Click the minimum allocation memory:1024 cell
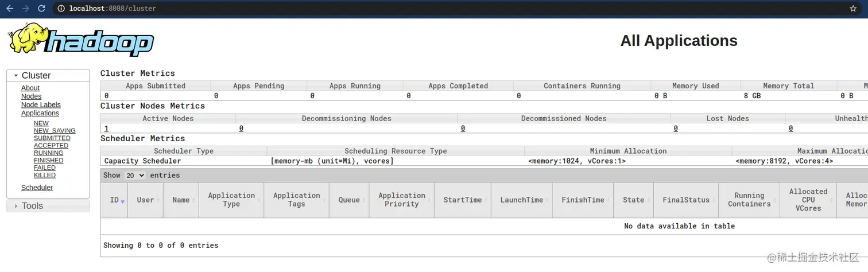The width and height of the screenshot is (868, 272). coord(628,161)
